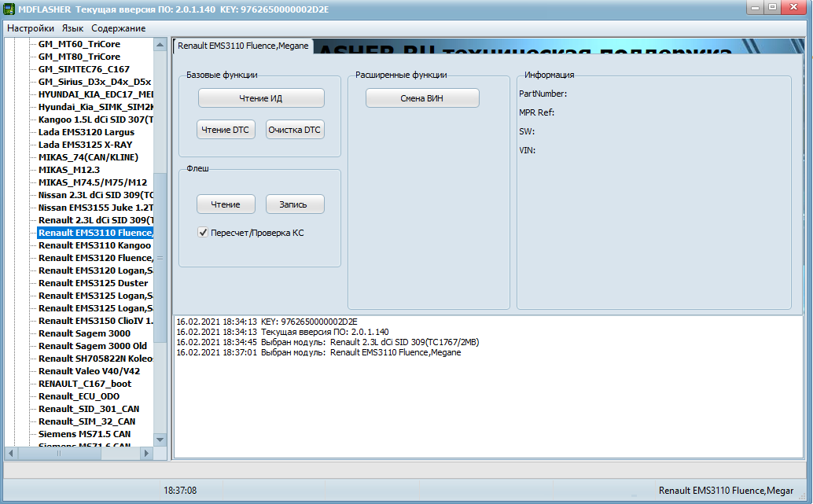Image resolution: width=813 pixels, height=504 pixels.
Task: Select MIKAS_M12.3 module
Action: click(69, 170)
